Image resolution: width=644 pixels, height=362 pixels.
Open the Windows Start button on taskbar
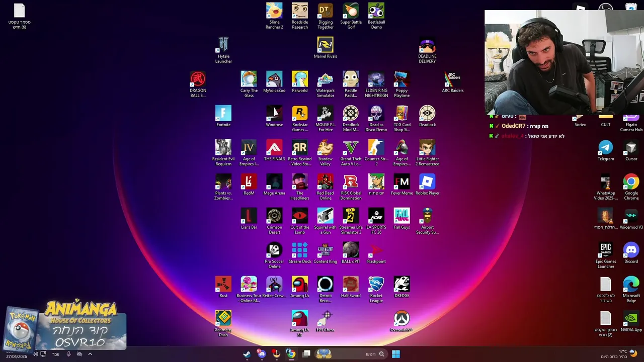(x=396, y=354)
